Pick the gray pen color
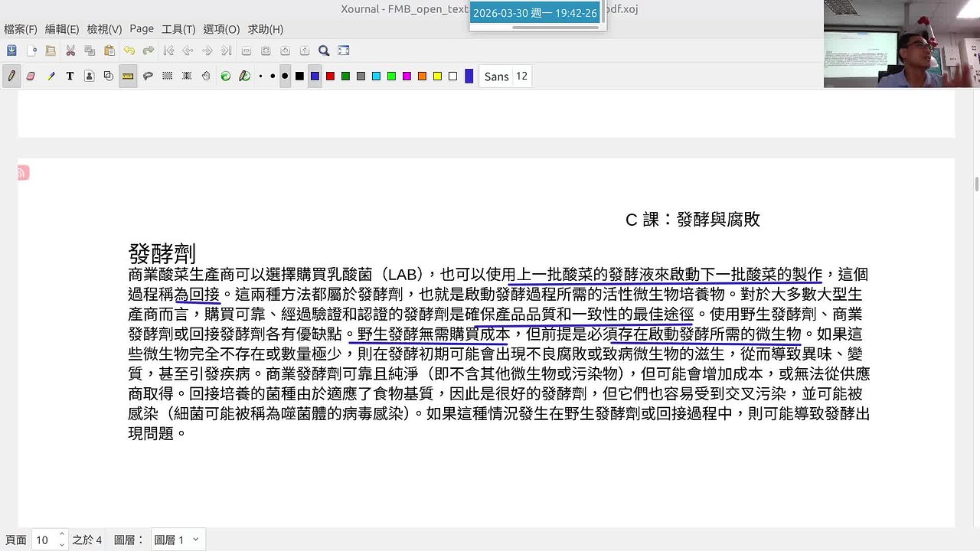 click(361, 76)
